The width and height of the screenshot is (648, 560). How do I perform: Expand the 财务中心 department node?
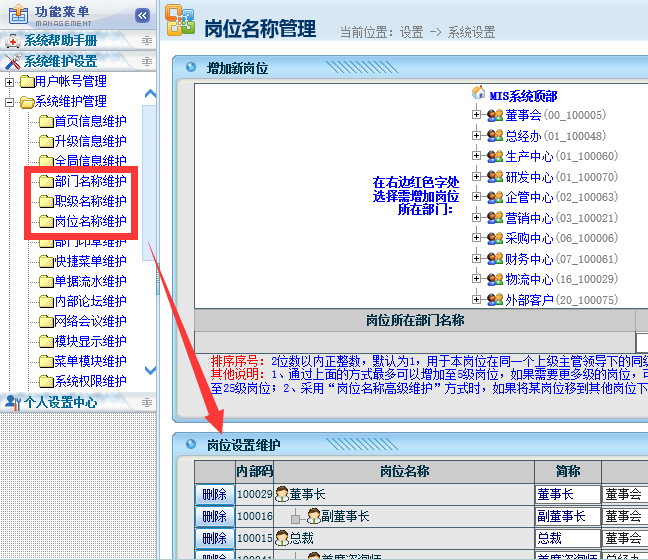477,259
